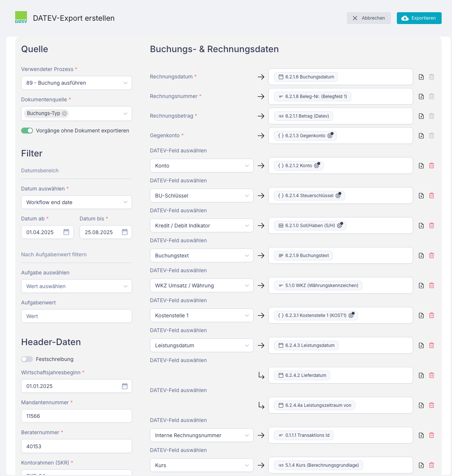The width and height of the screenshot is (452, 476).
Task: Open the Workflow end date dropdown
Action: 77,202
